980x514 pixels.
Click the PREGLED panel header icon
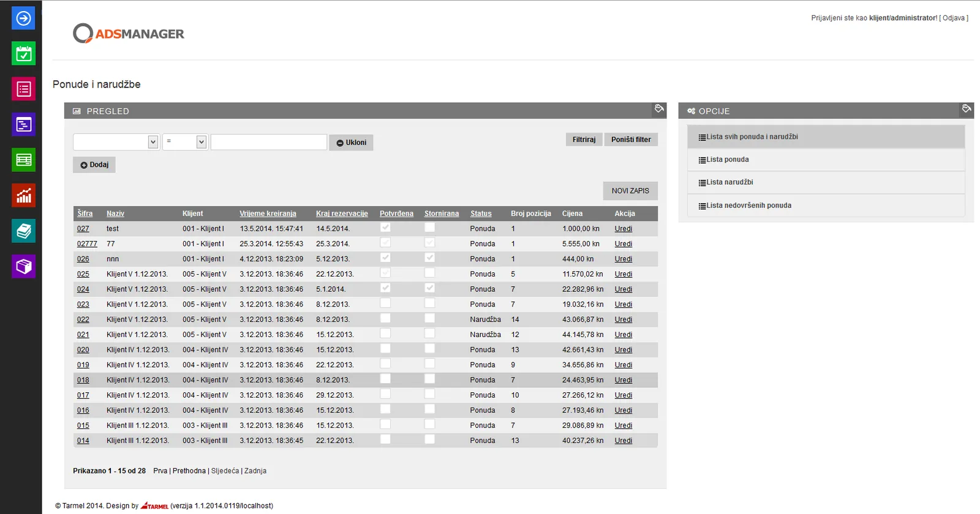click(77, 111)
